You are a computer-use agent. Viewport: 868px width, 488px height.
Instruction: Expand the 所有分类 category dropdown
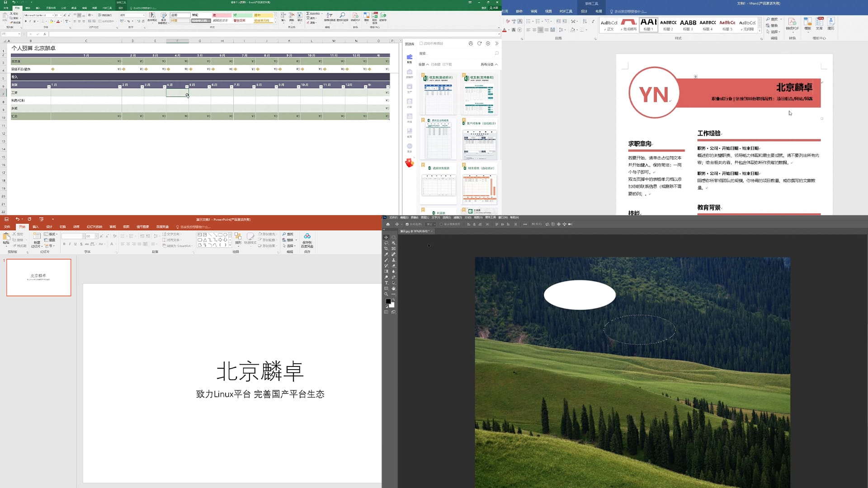click(x=489, y=65)
